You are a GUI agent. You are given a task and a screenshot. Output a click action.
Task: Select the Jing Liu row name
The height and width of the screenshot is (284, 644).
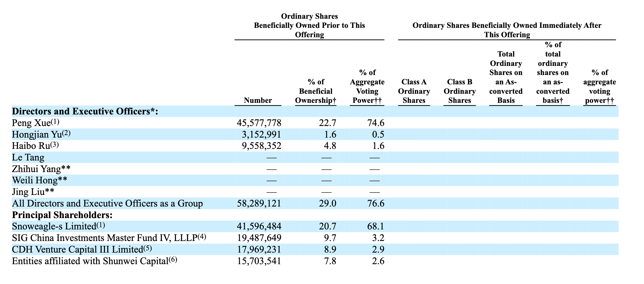tap(33, 192)
